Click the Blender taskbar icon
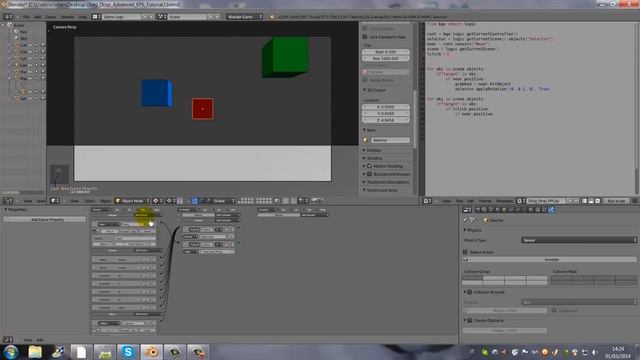The image size is (640, 360). tap(151, 352)
